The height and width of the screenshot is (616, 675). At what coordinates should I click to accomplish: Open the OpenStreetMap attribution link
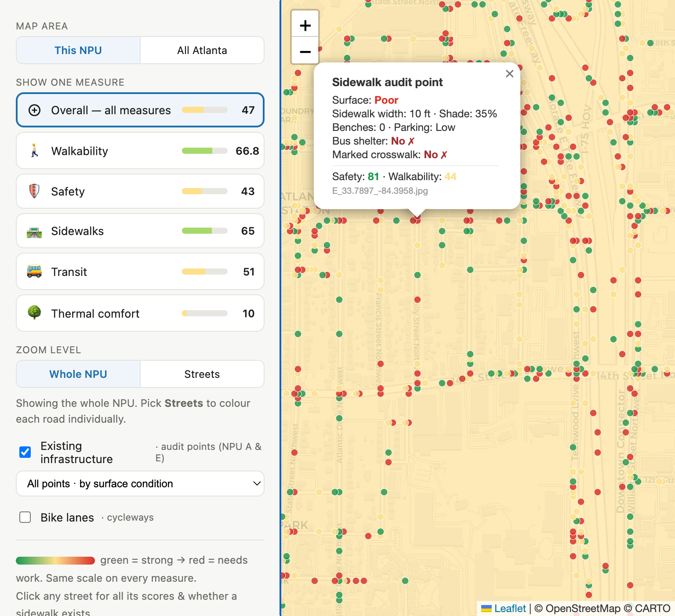point(583,608)
